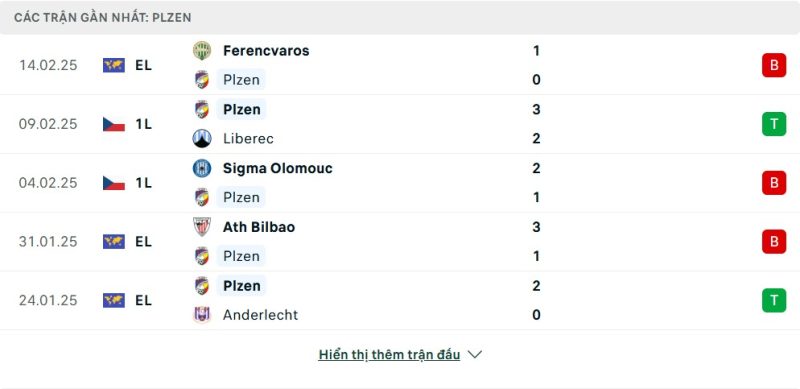The width and height of the screenshot is (800, 389).
Task: Open the Sigma Olomouc team name link
Action: tap(278, 168)
